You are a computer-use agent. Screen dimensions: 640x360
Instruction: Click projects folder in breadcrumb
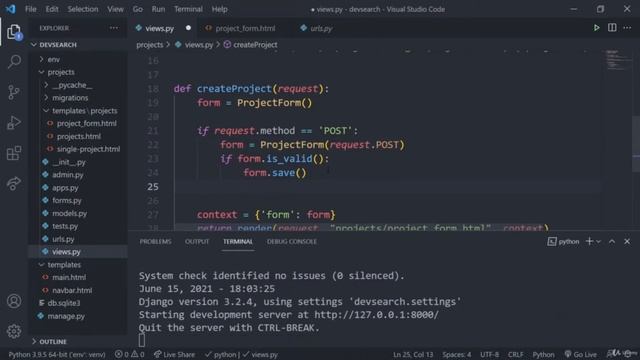pyautogui.click(x=149, y=44)
